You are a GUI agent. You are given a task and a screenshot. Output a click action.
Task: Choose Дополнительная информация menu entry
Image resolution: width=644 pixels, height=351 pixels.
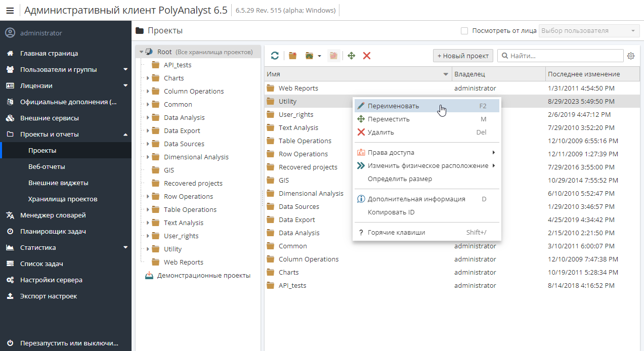[x=427, y=199]
